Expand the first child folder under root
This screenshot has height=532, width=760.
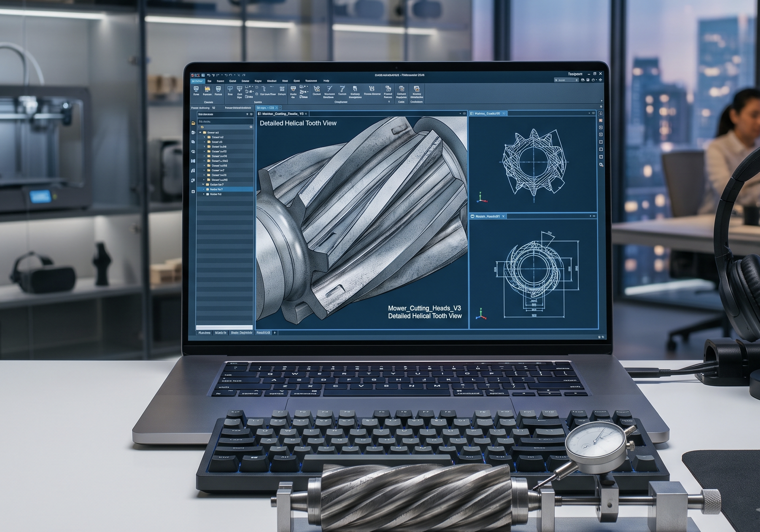[204, 137]
